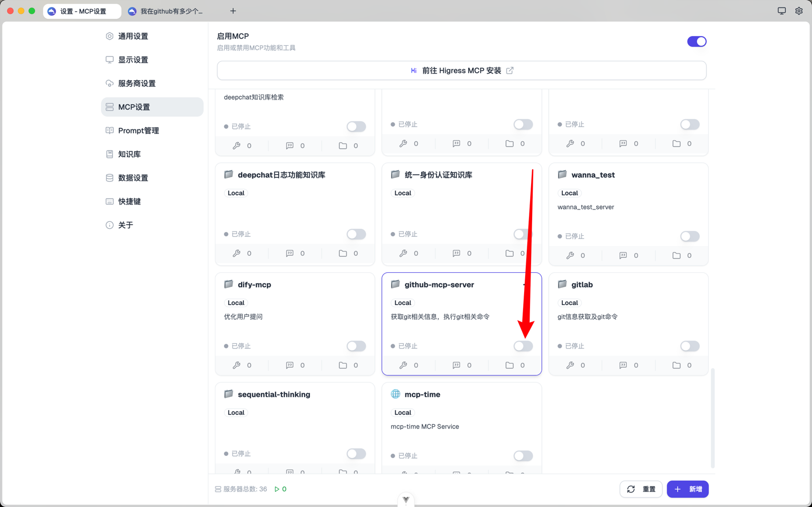Click the folder icon of dify-mcp card
Screen dimensions: 812x507
(229, 284)
